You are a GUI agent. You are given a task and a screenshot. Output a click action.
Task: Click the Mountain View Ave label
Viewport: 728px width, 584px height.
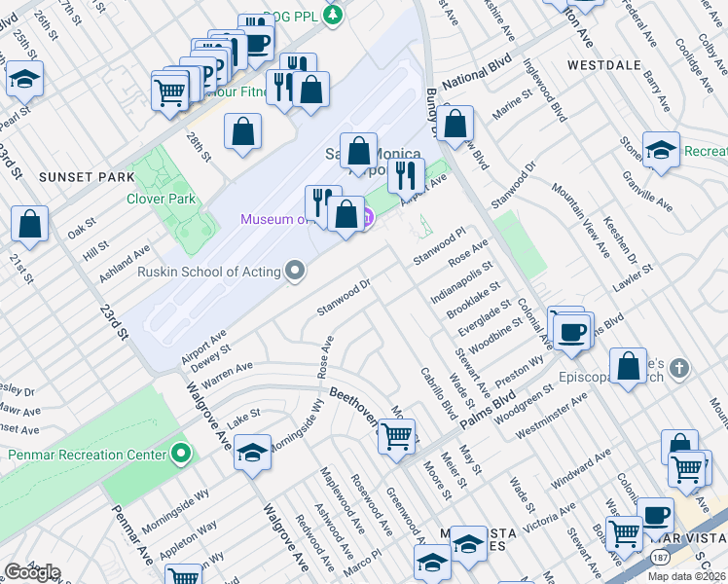(x=581, y=221)
